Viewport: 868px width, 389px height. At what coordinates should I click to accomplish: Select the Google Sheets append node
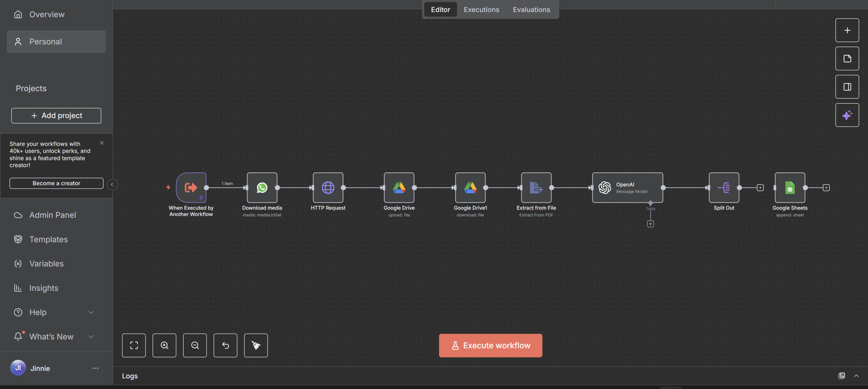790,188
